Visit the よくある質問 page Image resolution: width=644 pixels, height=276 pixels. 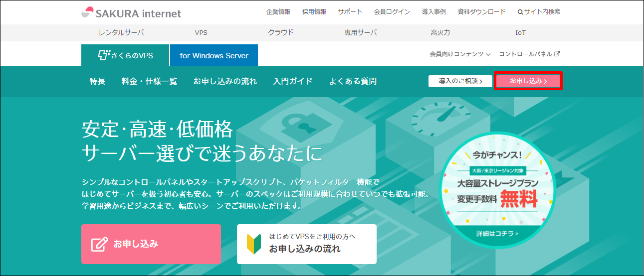coord(353,81)
